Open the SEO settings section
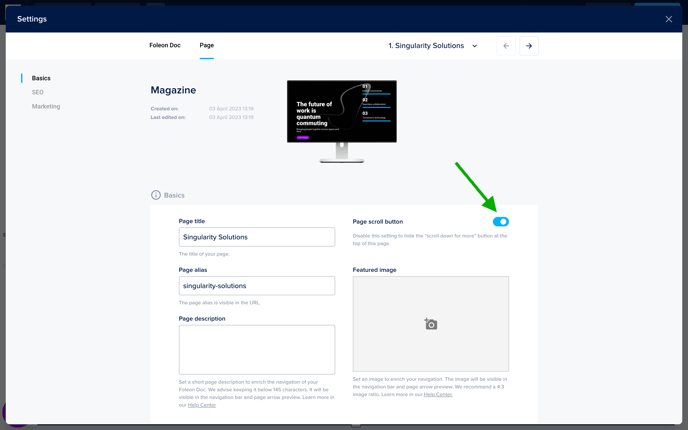 click(37, 92)
